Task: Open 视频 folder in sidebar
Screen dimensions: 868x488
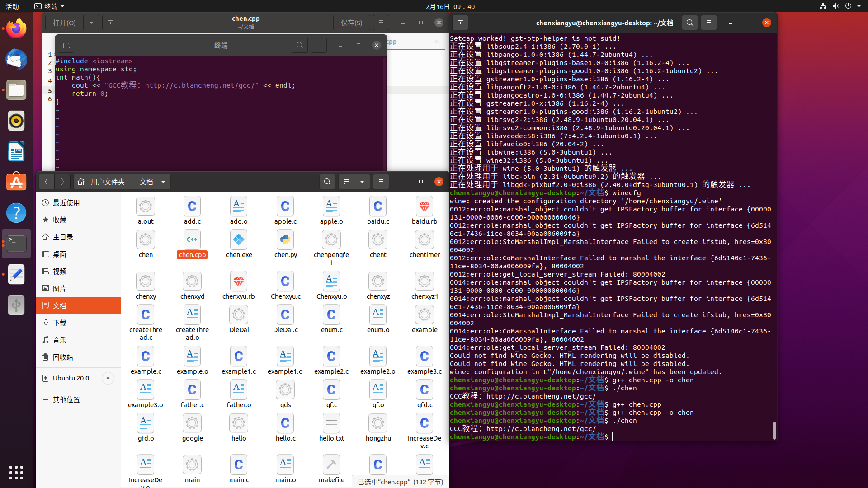Action: coord(78,271)
